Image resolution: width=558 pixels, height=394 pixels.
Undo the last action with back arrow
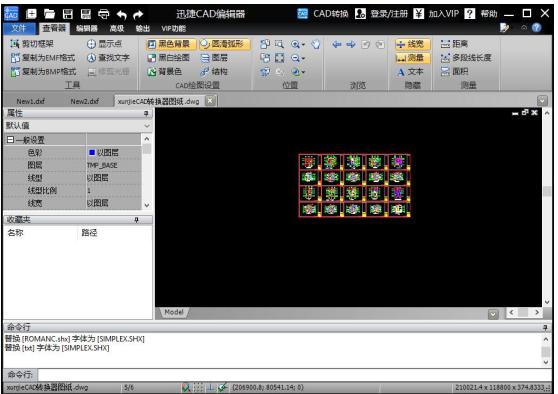pyautogui.click(x=121, y=14)
